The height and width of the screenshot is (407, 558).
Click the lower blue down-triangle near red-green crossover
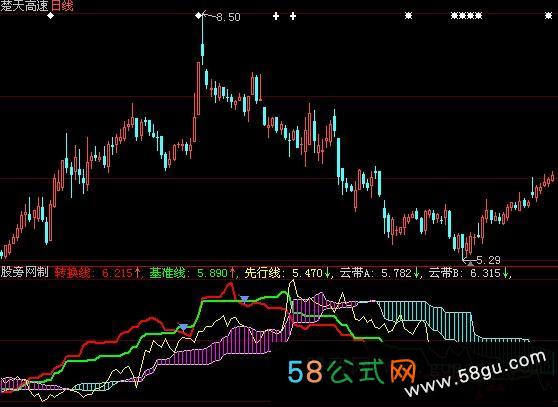click(183, 327)
